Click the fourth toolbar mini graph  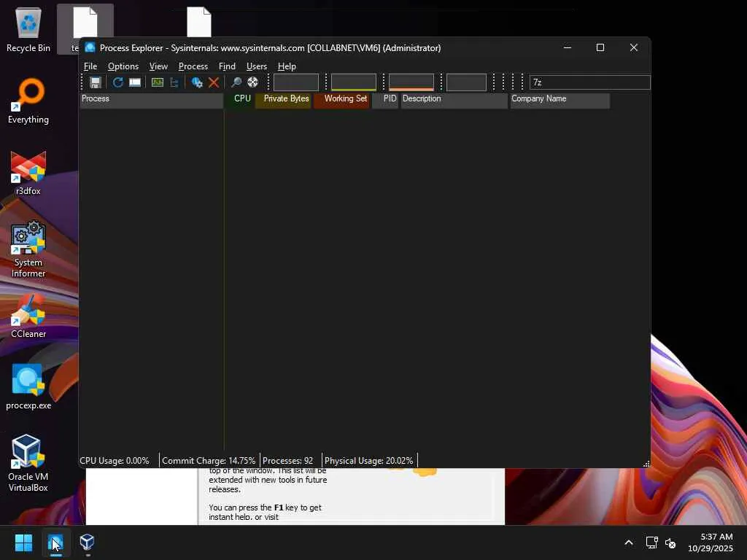[x=466, y=82]
